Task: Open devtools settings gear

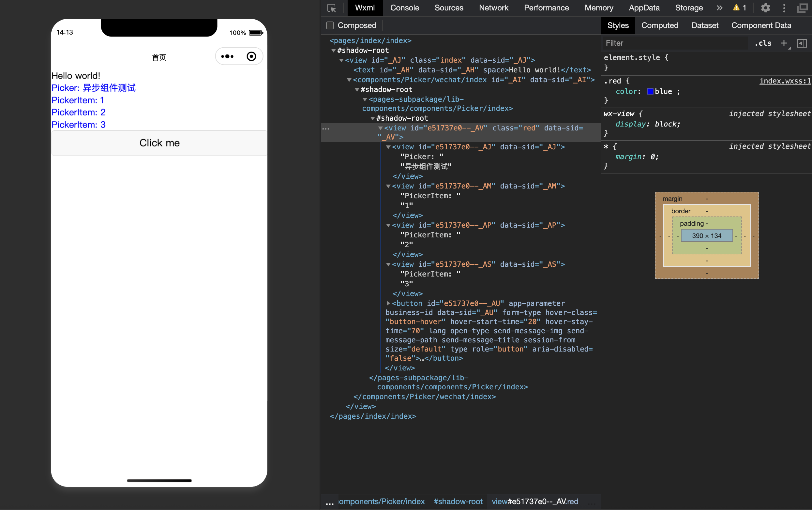Action: [x=765, y=8]
